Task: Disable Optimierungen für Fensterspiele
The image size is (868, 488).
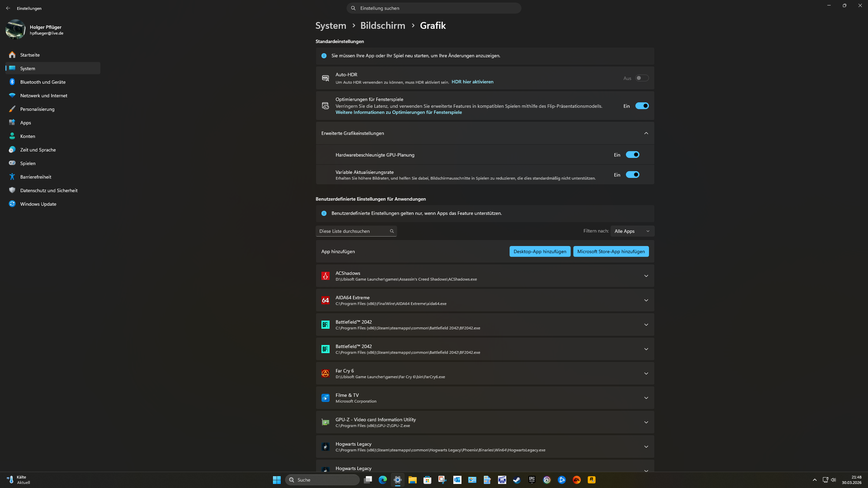Action: (642, 106)
